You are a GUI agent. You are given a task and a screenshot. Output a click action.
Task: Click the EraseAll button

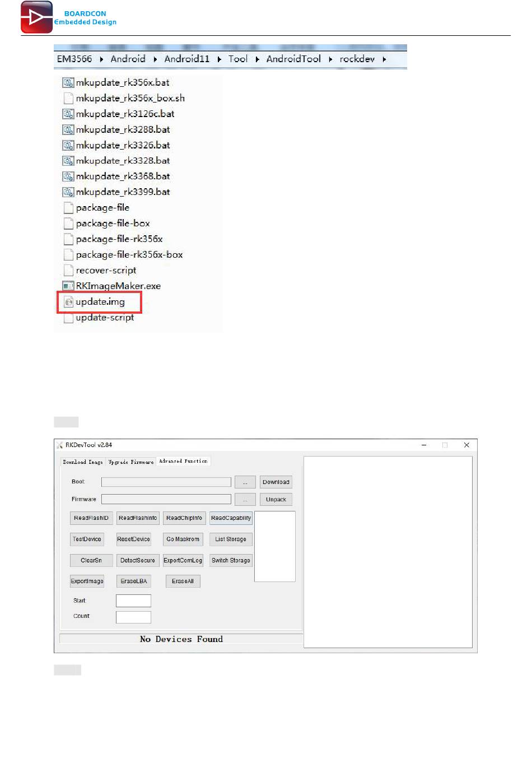183,581
